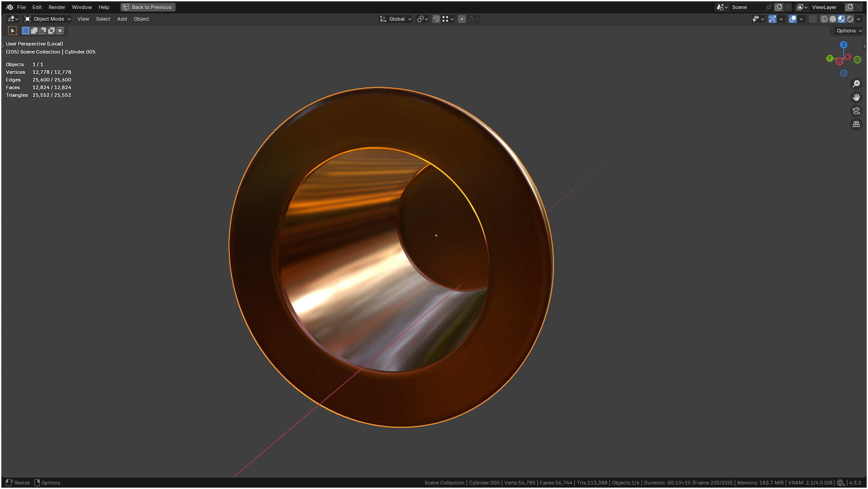Click the Z axis on navigation gizmo

click(x=843, y=45)
